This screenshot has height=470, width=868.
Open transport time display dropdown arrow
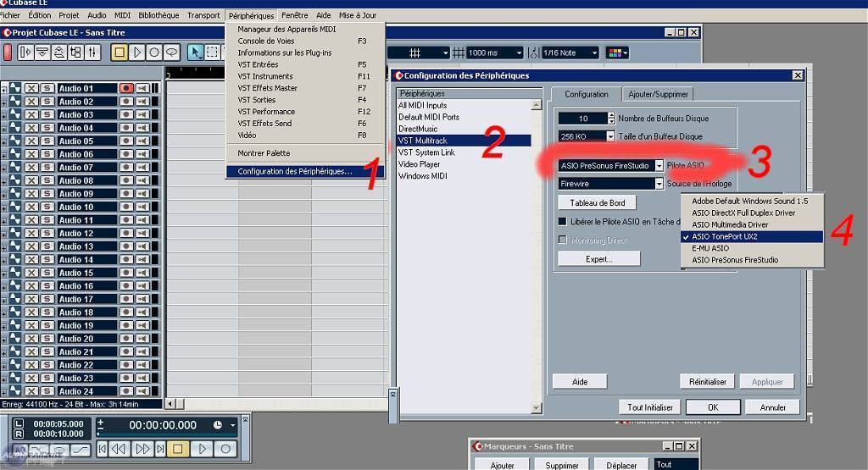click(232, 425)
